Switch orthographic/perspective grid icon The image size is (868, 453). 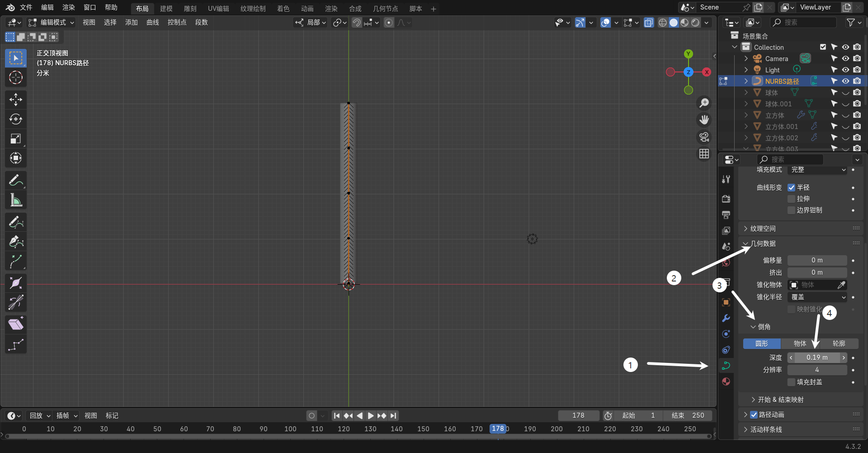click(x=704, y=154)
